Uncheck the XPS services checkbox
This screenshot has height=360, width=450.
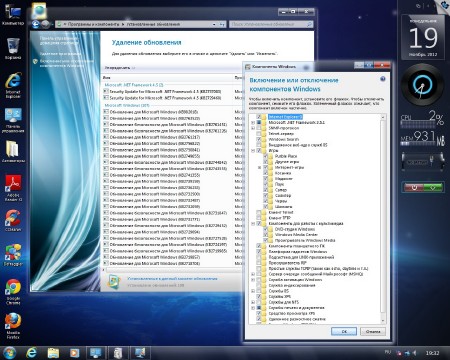pyautogui.click(x=259, y=296)
